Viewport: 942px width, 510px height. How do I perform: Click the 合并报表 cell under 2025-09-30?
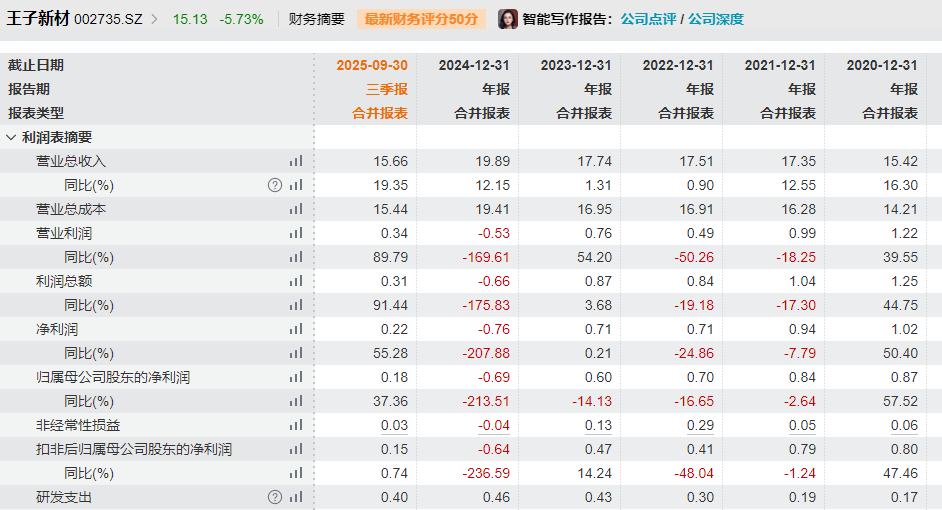(380, 114)
